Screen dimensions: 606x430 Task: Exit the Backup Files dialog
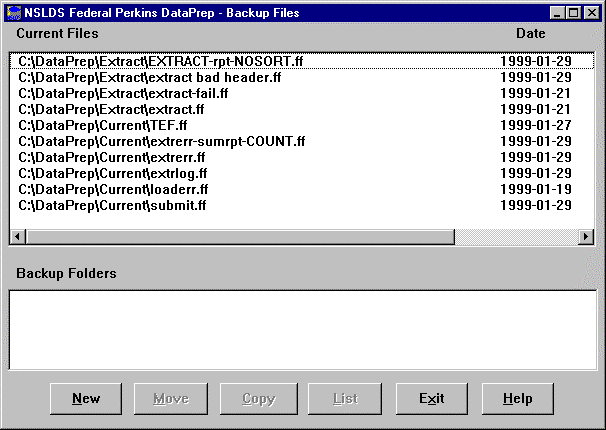coord(432,399)
